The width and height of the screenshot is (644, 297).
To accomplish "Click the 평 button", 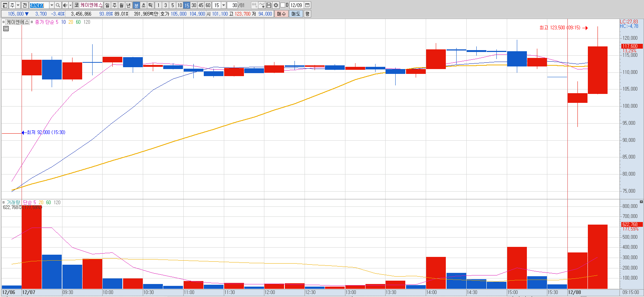I will pyautogui.click(x=307, y=14).
